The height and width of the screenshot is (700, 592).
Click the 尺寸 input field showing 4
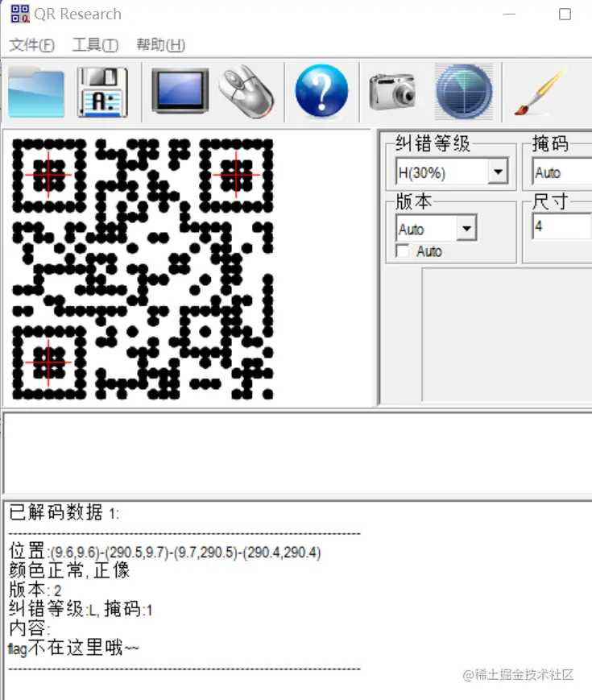pyautogui.click(x=562, y=226)
